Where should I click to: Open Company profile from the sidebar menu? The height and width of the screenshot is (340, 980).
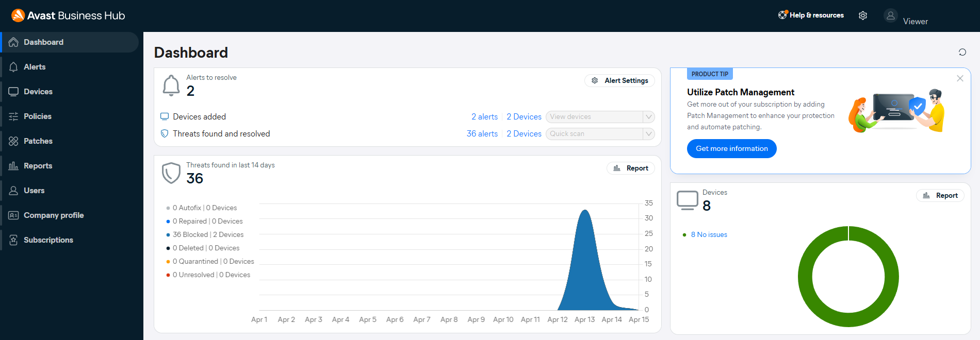[x=70, y=215]
